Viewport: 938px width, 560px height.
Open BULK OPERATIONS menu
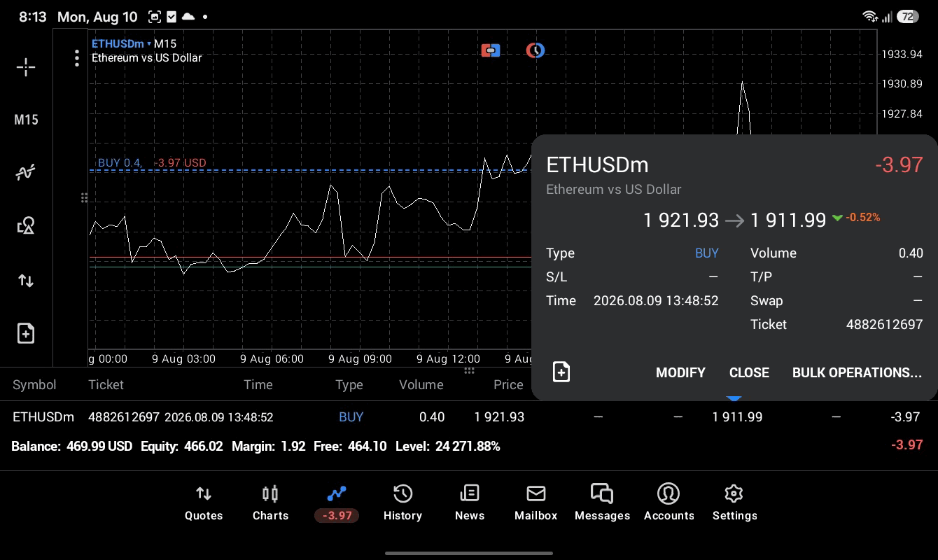(857, 372)
